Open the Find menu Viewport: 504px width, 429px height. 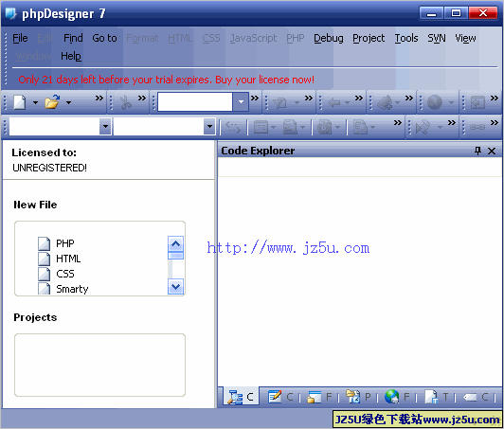pyautogui.click(x=73, y=38)
